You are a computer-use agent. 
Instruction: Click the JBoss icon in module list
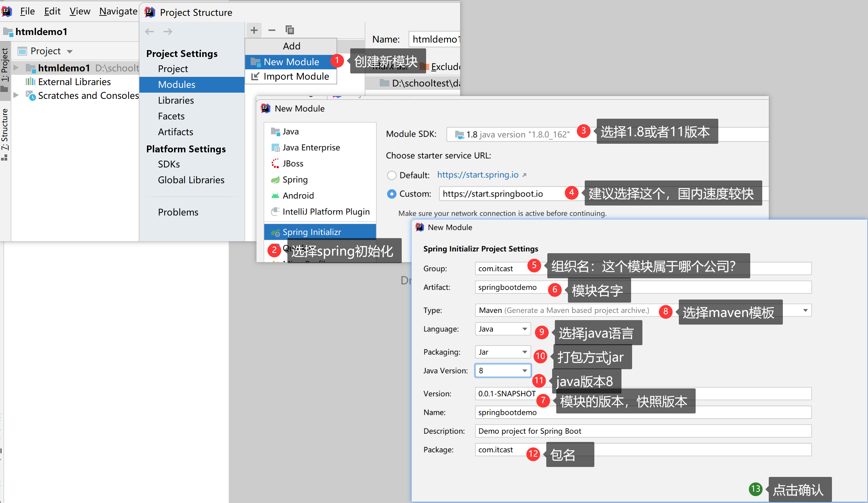click(x=275, y=164)
